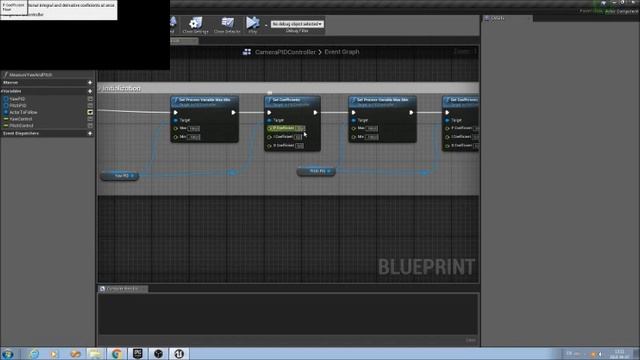
Task: Click the CameraPIDController breadcrumb
Action: 285,52
